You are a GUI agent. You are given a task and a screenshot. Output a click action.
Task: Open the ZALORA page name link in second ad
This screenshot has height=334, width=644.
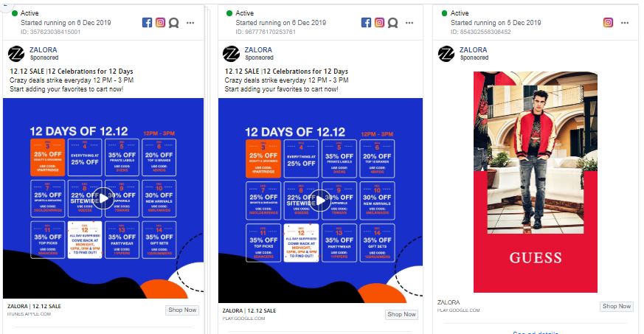click(258, 49)
